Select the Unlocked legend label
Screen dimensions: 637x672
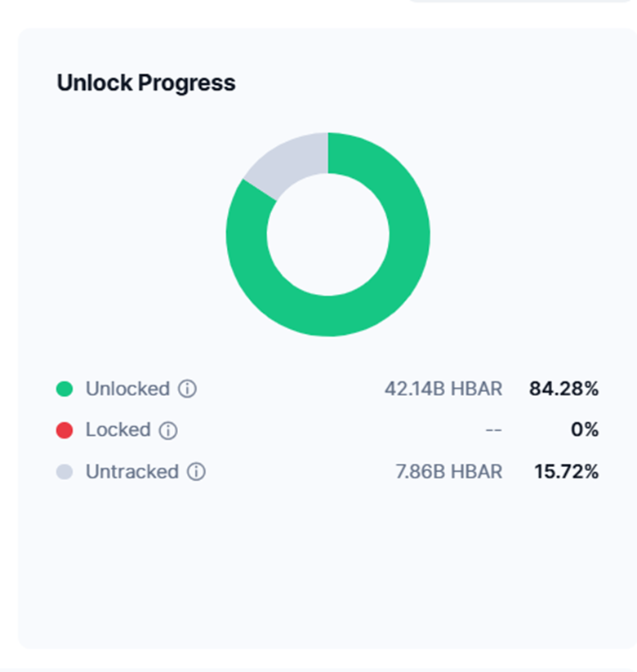click(x=127, y=389)
